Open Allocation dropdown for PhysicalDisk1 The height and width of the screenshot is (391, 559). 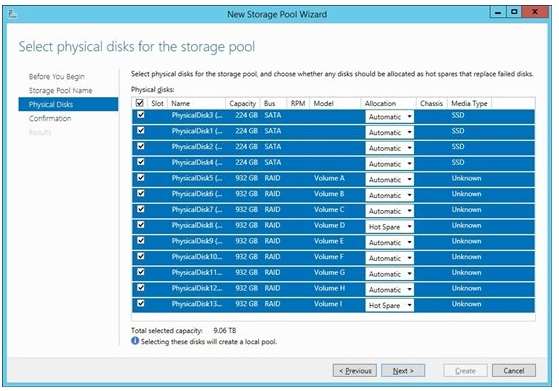(x=389, y=133)
